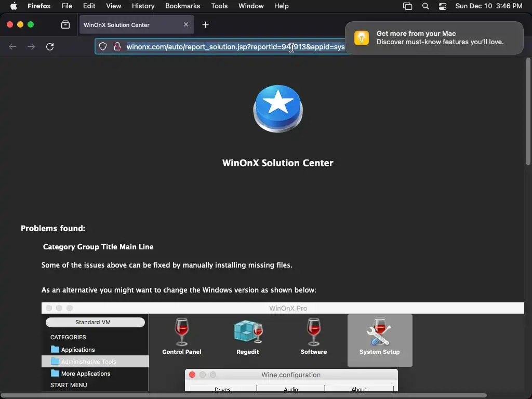The width and height of the screenshot is (532, 399).
Task: Click the WinOnX Pro window title
Action: coord(288,308)
